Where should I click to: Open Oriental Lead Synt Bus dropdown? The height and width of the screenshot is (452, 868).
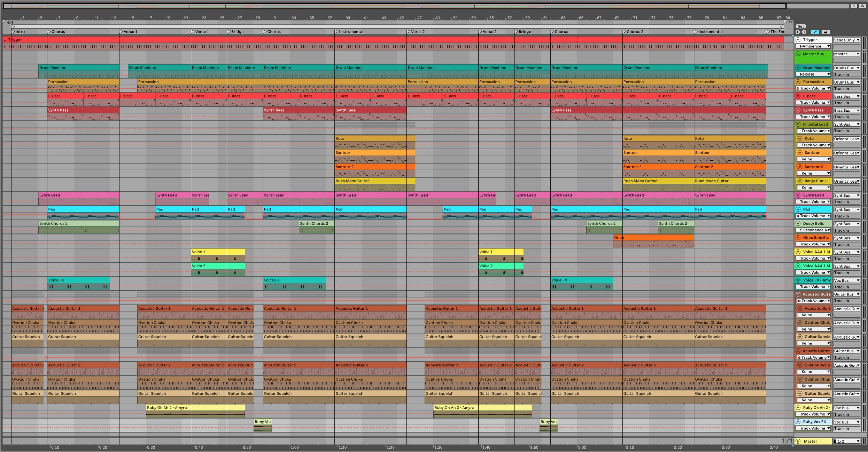tap(846, 124)
